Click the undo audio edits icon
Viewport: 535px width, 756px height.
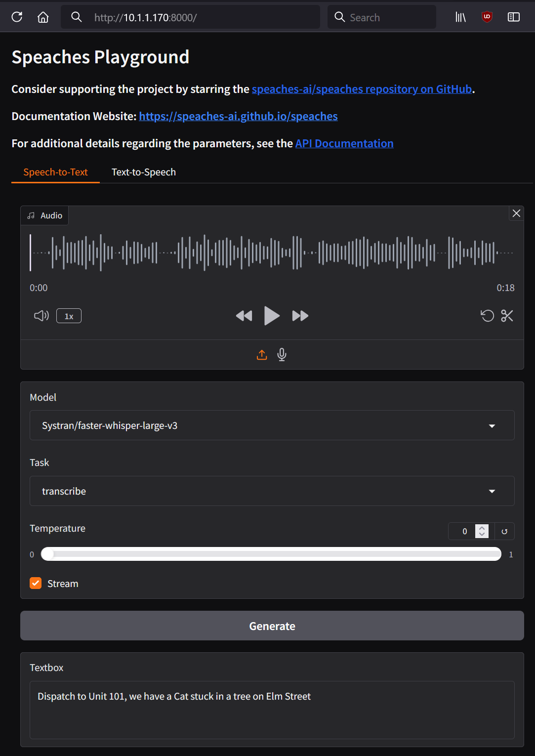[x=487, y=316]
